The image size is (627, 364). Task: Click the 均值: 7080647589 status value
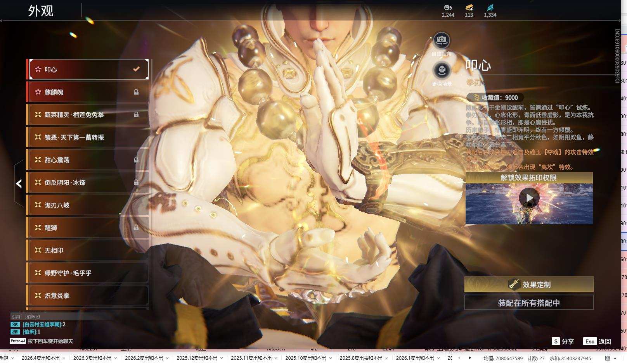click(503, 359)
